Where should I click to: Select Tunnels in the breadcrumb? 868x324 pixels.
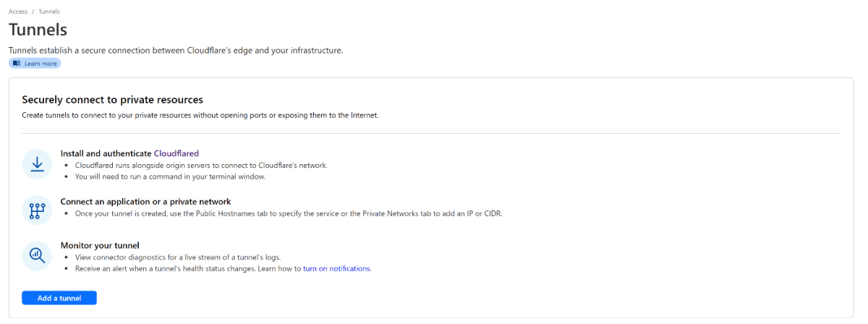[48, 12]
